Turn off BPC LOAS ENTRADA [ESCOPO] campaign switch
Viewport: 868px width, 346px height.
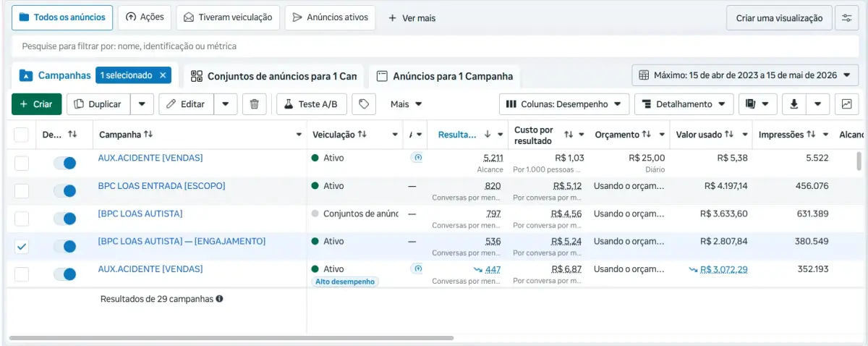tap(64, 191)
